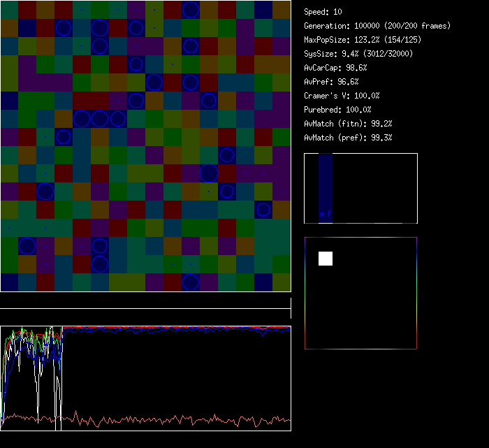Click the Purebred: 100.0% label

pos(338,110)
